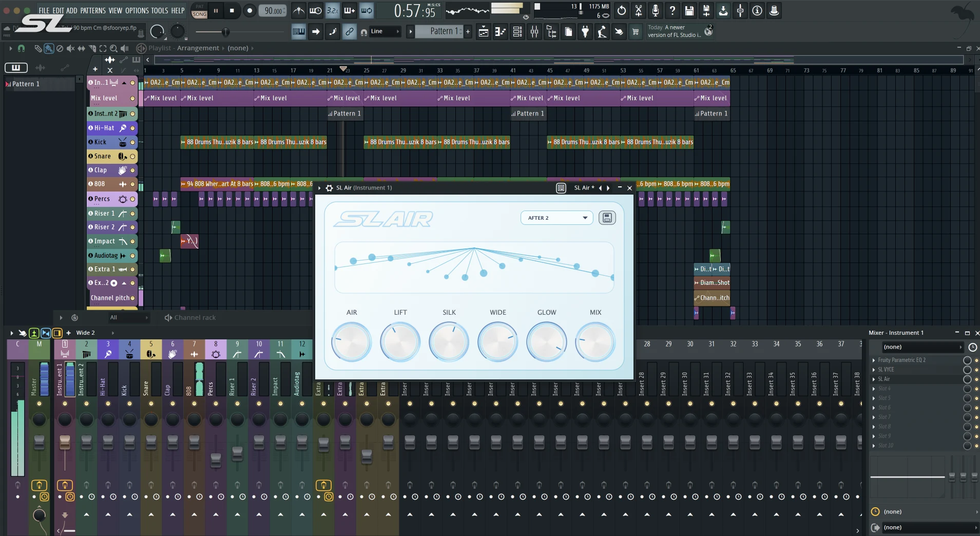
Task: Open the FILE menu
Action: click(x=44, y=10)
